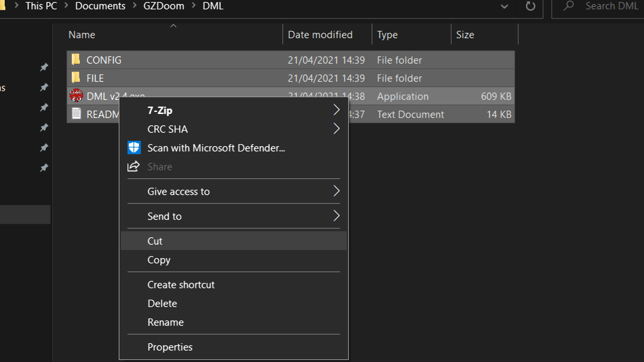The height and width of the screenshot is (362, 644).
Task: Choose Cut from the context menu
Action: pos(155,241)
